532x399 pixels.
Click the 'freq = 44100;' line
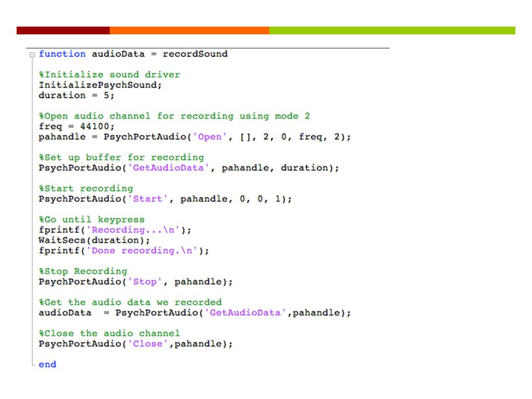[76, 126]
